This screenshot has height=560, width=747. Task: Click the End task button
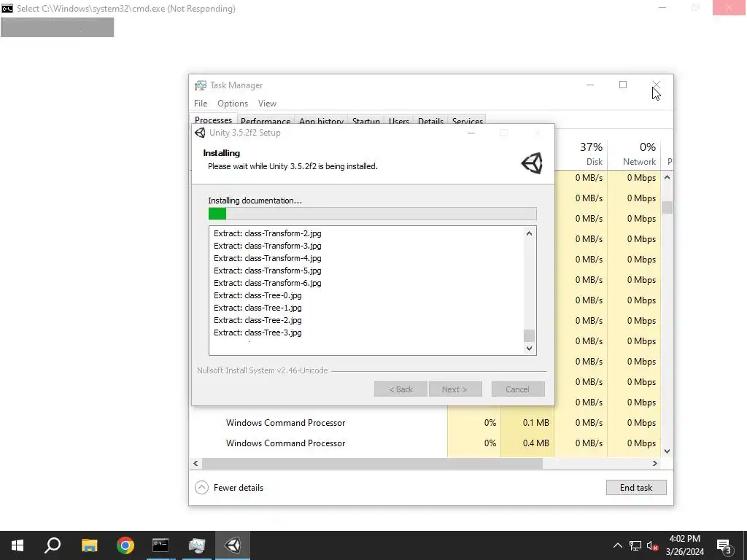click(636, 488)
